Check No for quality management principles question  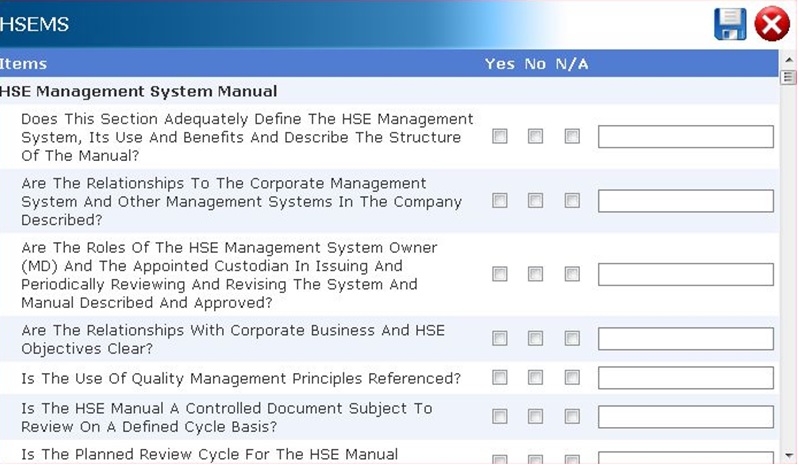535,378
